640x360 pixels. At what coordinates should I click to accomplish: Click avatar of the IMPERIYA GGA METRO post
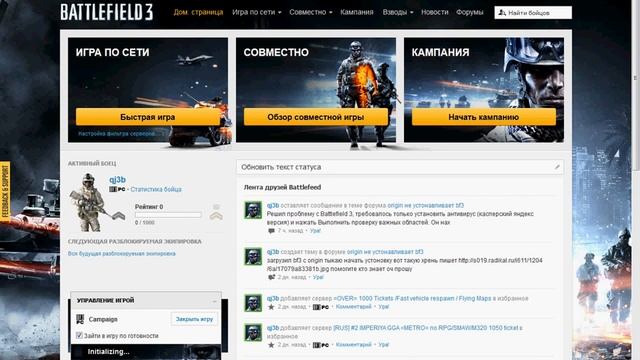[x=253, y=332]
